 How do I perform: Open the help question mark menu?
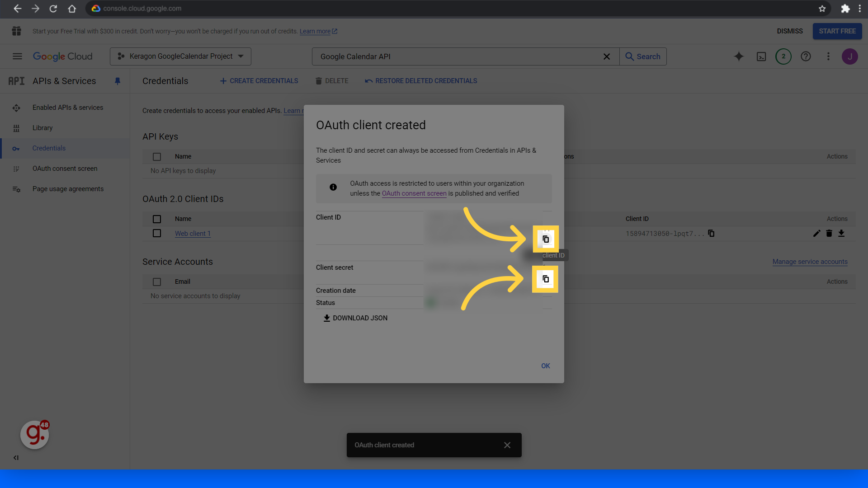pos(806,56)
